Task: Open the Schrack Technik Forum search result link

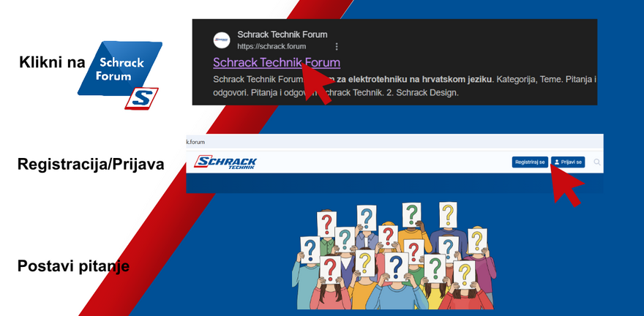Action: pyautogui.click(x=277, y=63)
